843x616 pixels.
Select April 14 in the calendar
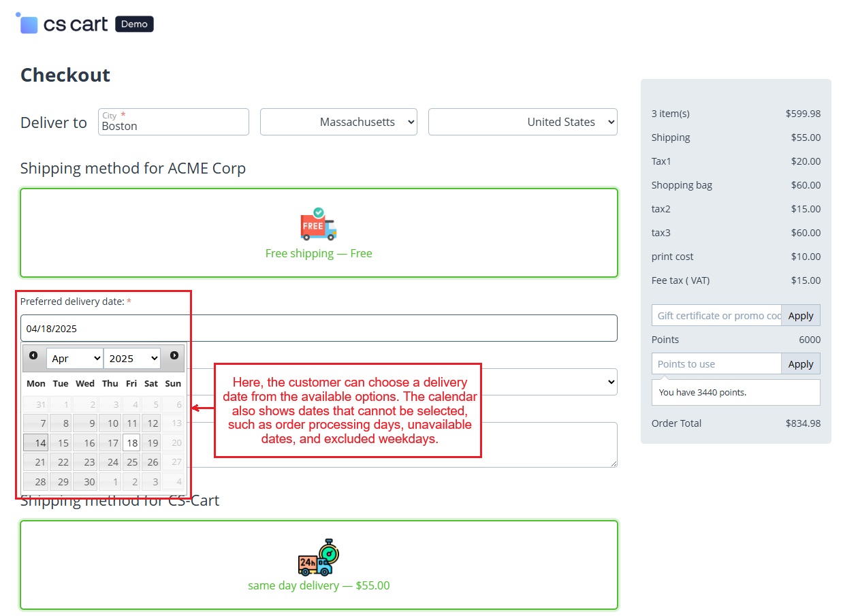coord(36,443)
